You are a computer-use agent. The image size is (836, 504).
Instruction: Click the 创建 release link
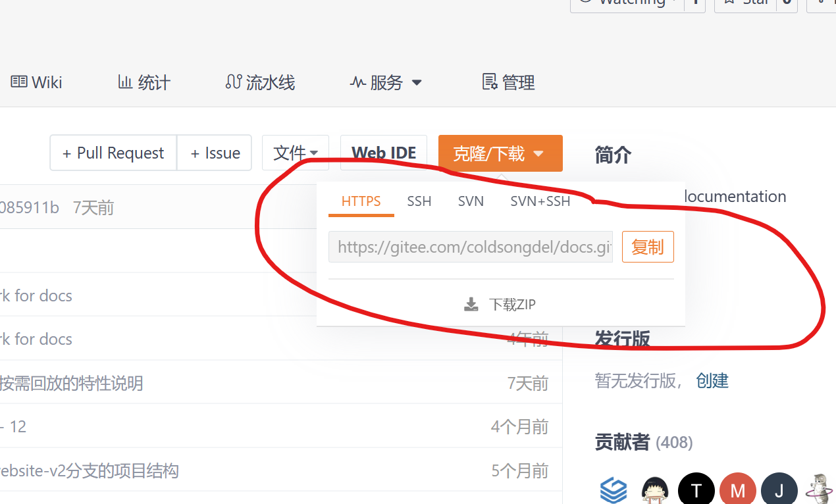[712, 380]
